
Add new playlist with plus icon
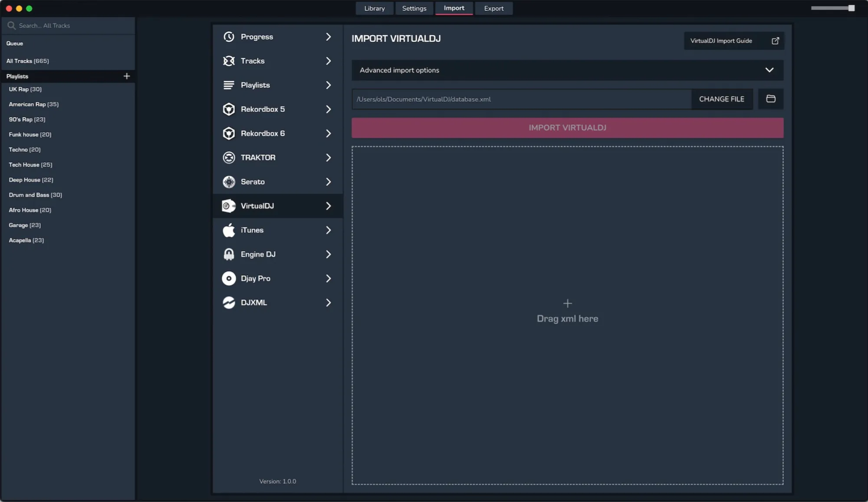(127, 76)
